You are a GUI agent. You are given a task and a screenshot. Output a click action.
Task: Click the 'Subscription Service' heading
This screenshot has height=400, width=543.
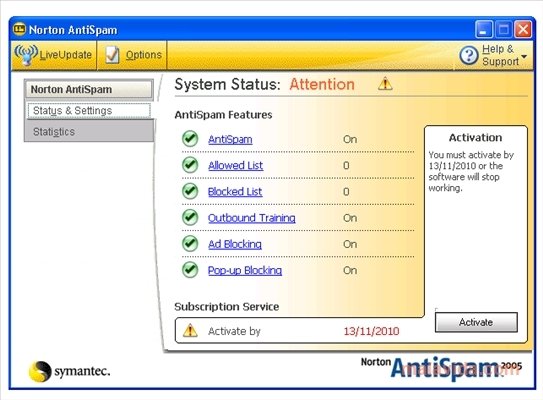tap(227, 306)
